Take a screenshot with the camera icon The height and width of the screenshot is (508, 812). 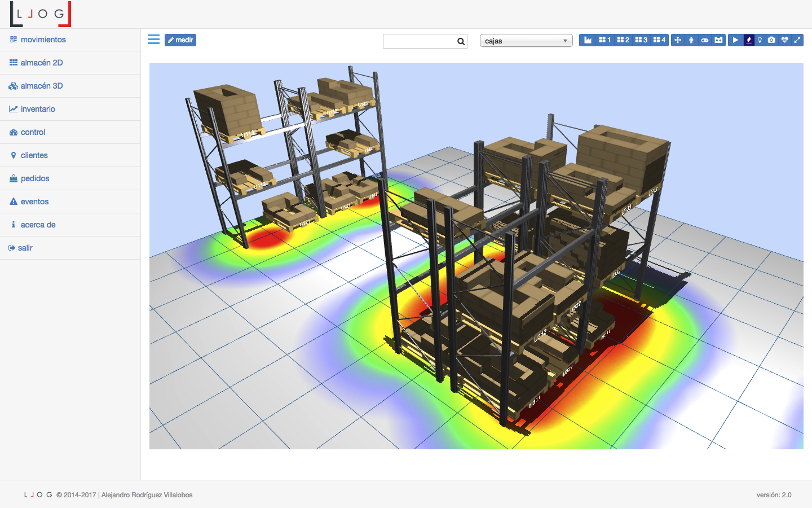tap(771, 40)
